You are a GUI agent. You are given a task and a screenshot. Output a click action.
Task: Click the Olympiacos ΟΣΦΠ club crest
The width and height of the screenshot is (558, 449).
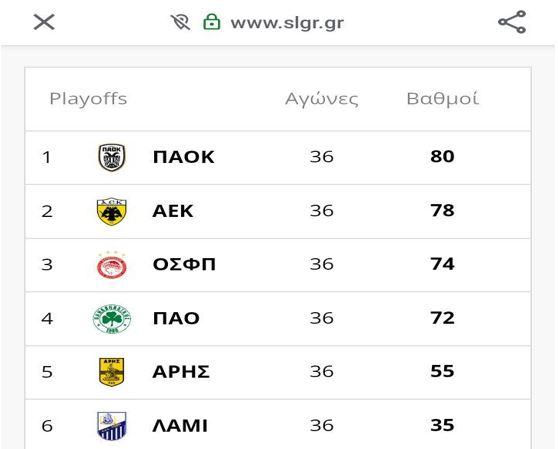(112, 265)
